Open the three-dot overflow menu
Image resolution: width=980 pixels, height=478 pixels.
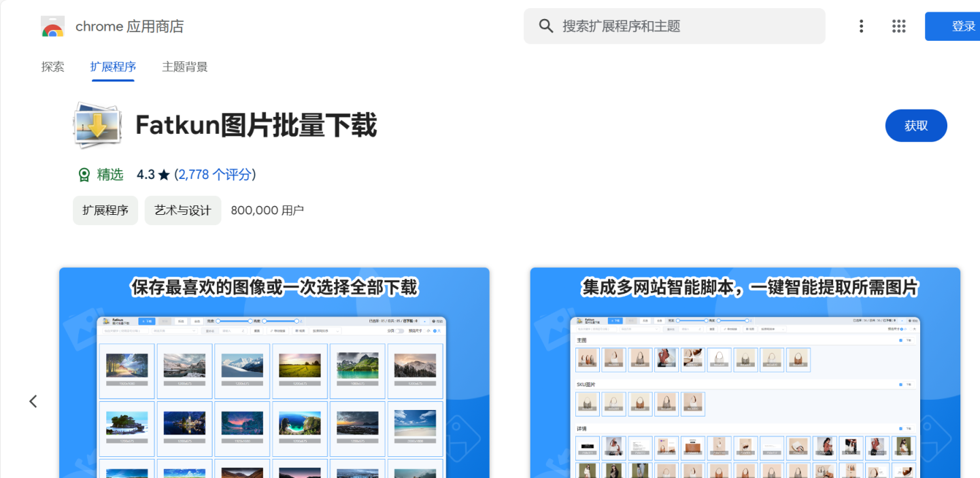click(x=861, y=26)
